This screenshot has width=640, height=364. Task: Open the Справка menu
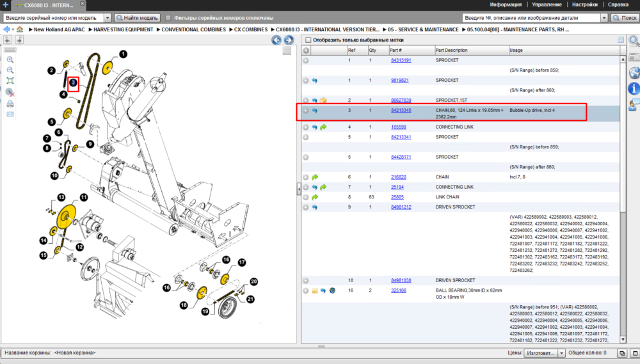(x=618, y=4)
